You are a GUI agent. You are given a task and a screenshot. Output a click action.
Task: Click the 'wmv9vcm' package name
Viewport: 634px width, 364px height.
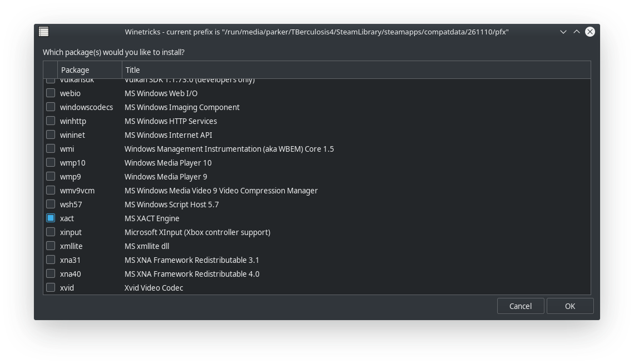[77, 191]
